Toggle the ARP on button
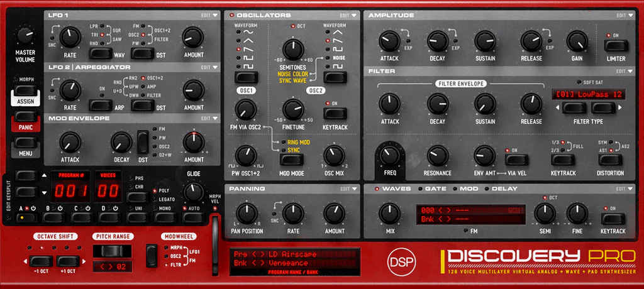 pyautogui.click(x=101, y=105)
